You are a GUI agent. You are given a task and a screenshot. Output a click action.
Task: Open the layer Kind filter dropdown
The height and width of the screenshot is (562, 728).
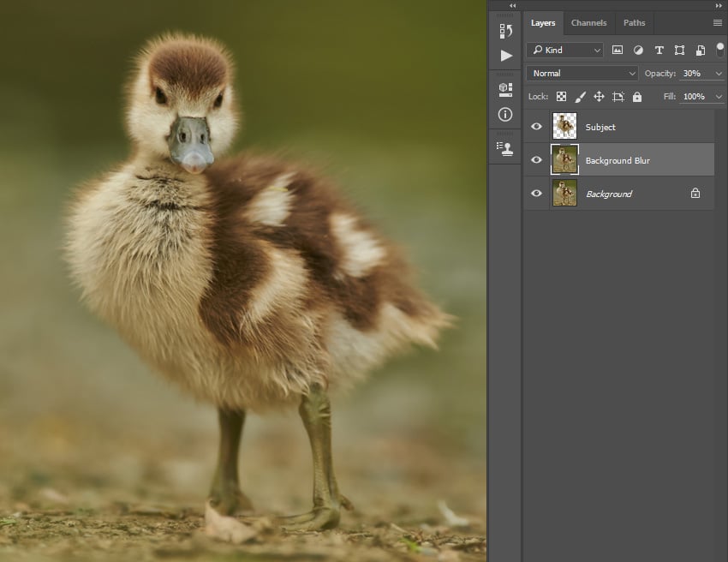pos(597,50)
